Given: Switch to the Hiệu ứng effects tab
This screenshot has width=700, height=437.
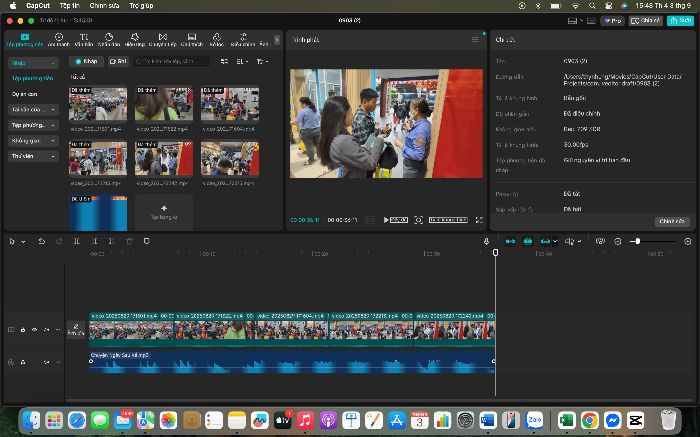Looking at the screenshot, I should [x=135, y=40].
